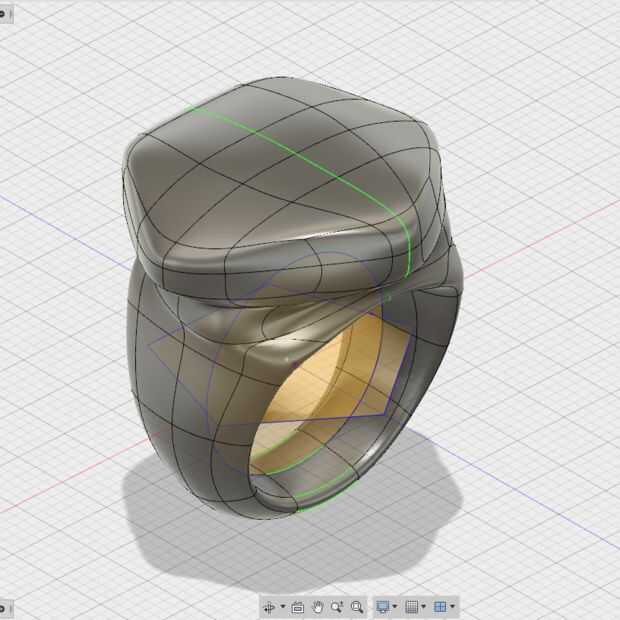This screenshot has width=620, height=620.
Task: Choose the Zoom magnifier tool
Action: 337,607
